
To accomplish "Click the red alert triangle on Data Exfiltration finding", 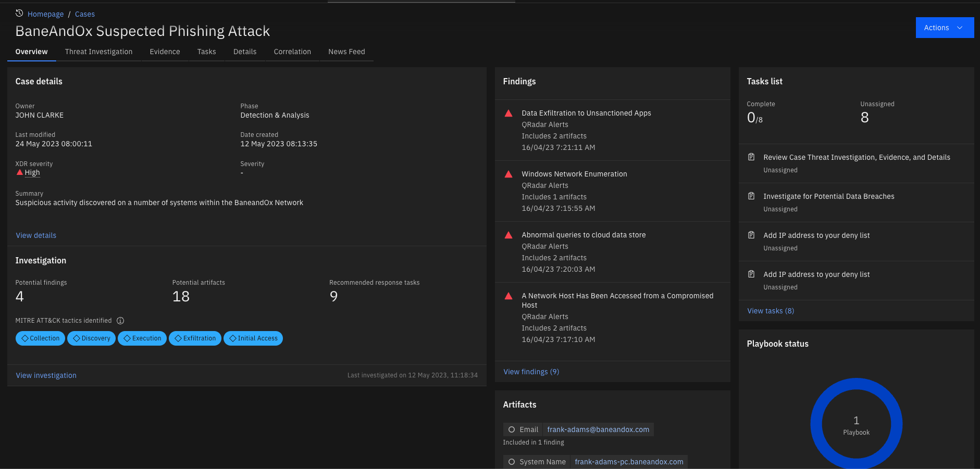I will pos(508,113).
